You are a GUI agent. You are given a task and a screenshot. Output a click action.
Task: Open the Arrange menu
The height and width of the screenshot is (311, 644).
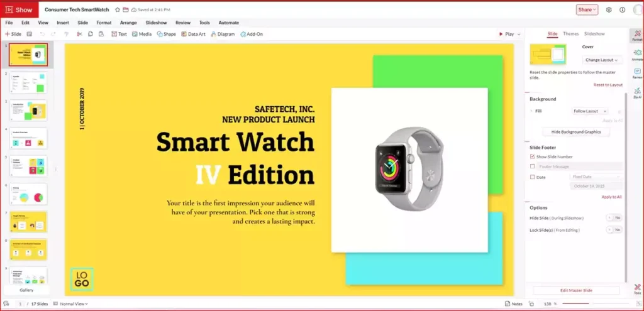pos(128,23)
